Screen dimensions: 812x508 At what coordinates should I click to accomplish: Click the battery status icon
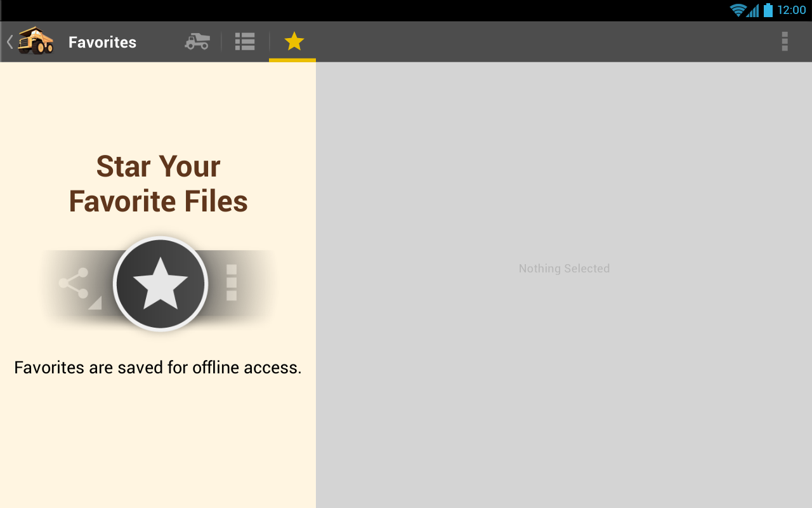point(768,10)
